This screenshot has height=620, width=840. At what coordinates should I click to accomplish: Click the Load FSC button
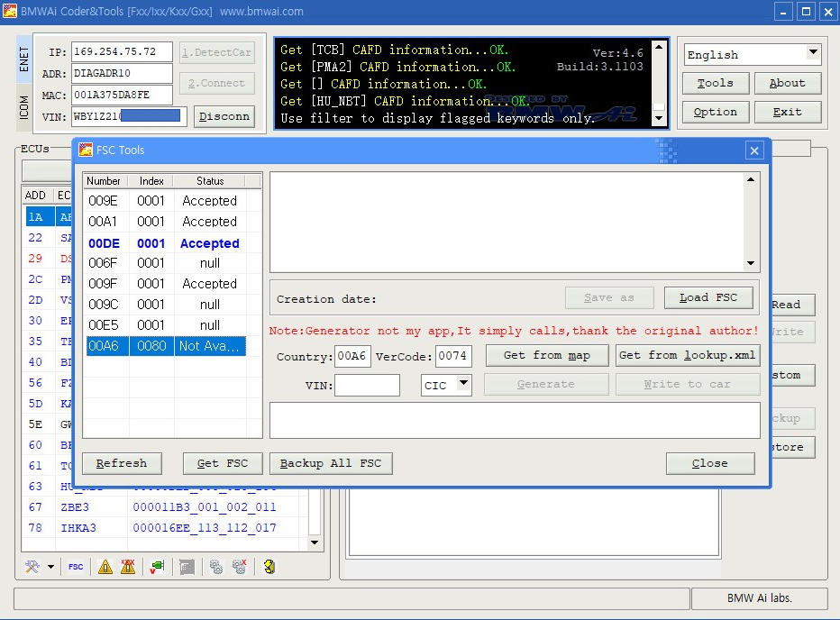(x=708, y=297)
